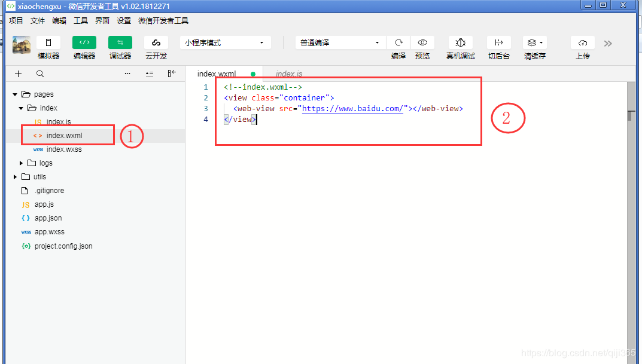Open the 文件 menu
642x364 pixels.
[x=38, y=20]
